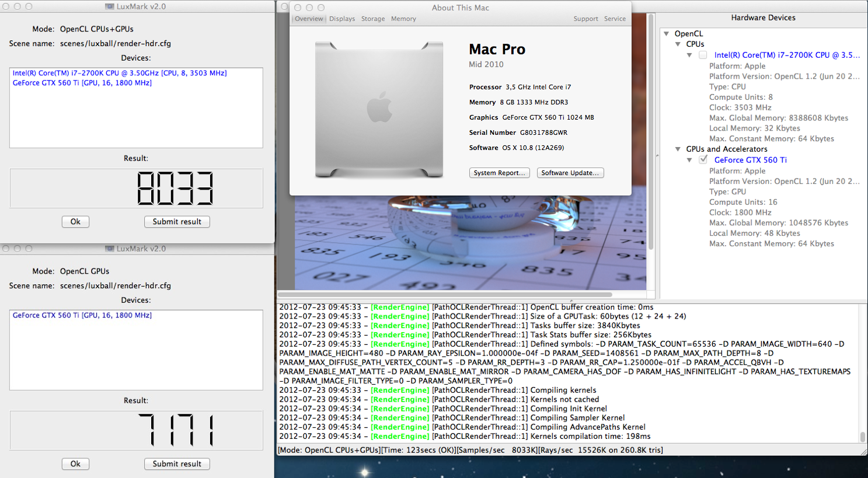
Task: Collapse the CPUs tree node
Action: [x=678, y=44]
